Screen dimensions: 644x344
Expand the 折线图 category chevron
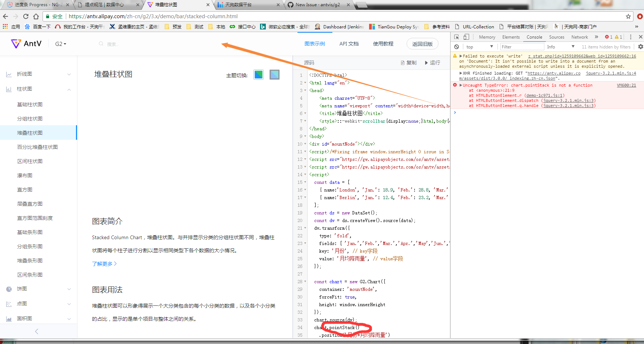point(69,74)
